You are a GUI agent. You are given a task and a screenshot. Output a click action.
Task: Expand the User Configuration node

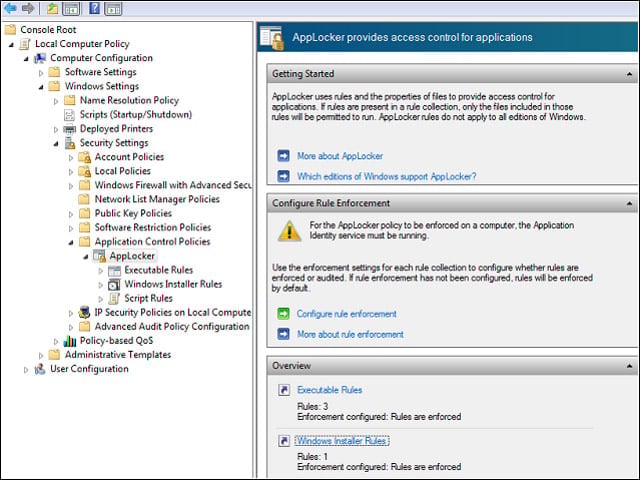26,369
